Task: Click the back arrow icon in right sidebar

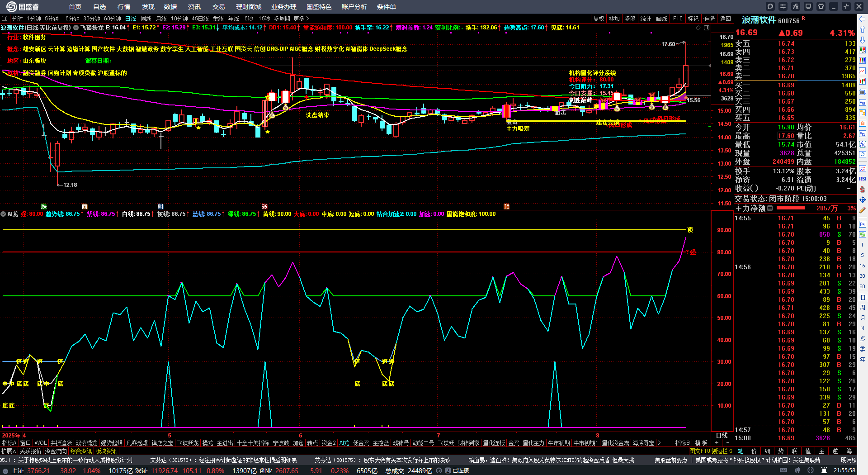Action: pyautogui.click(x=863, y=19)
